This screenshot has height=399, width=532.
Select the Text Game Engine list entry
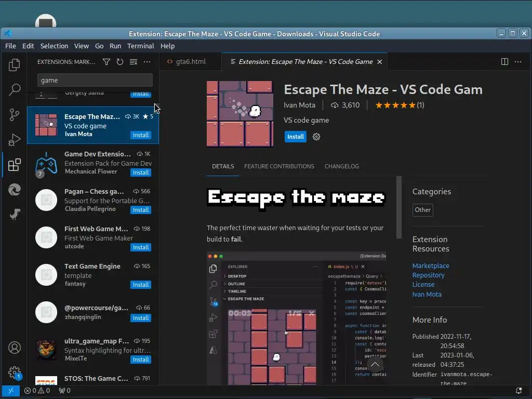pos(93,275)
